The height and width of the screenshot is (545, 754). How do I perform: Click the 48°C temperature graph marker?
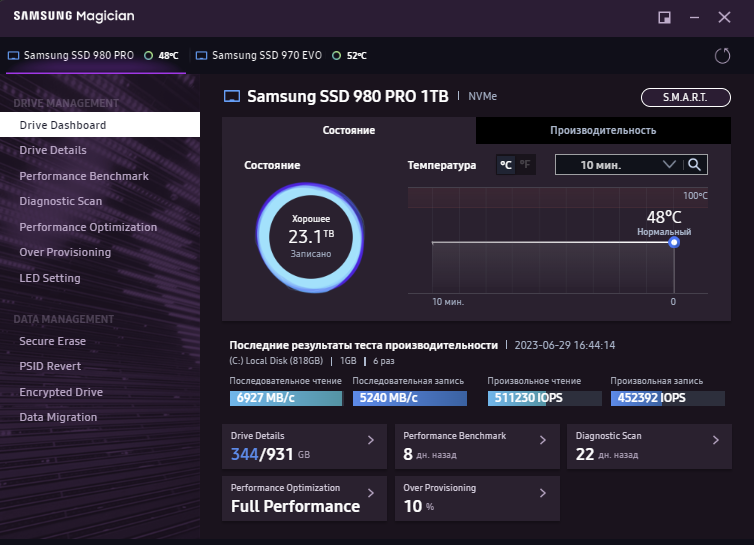674,242
